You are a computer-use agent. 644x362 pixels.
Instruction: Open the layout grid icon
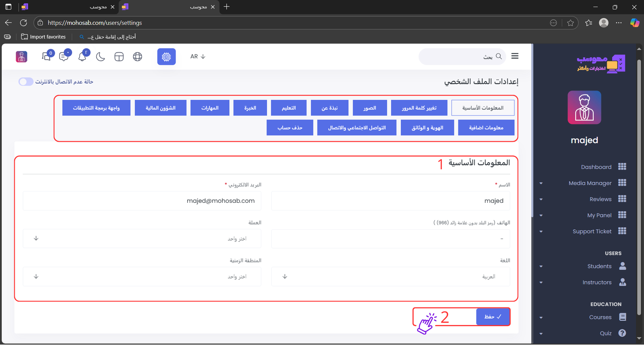(119, 57)
